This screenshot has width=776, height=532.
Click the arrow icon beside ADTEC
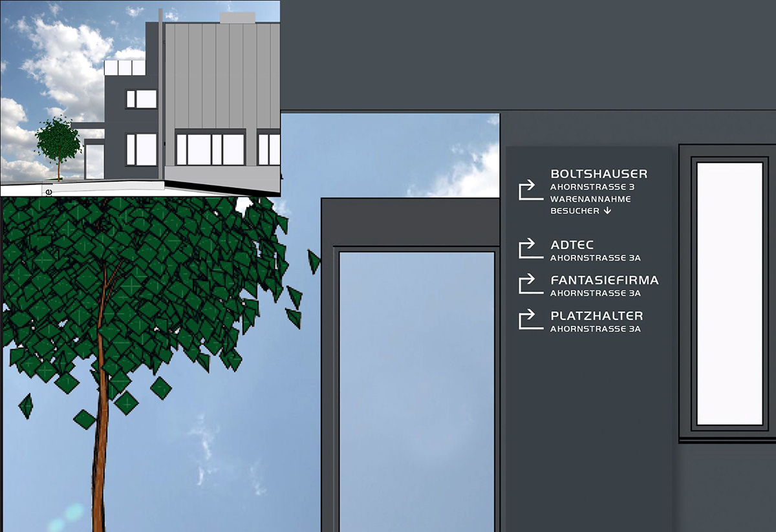pyautogui.click(x=530, y=248)
